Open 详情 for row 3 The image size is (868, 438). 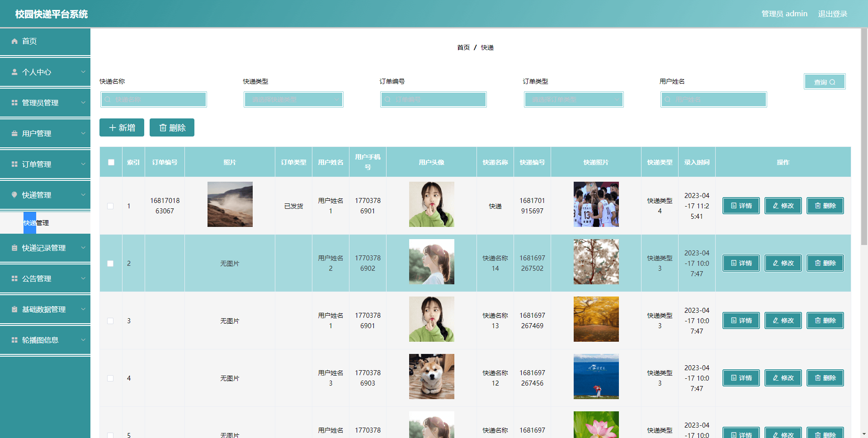pos(741,320)
